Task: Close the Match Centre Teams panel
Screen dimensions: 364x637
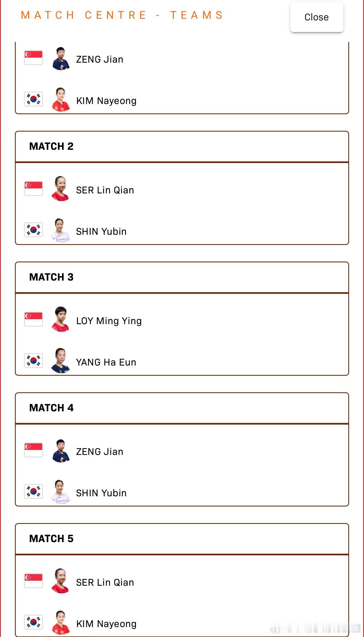Action: 317,17
